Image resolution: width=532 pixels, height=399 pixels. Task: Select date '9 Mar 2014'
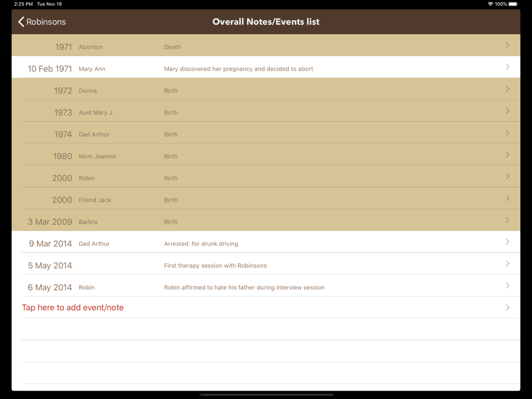tap(50, 244)
